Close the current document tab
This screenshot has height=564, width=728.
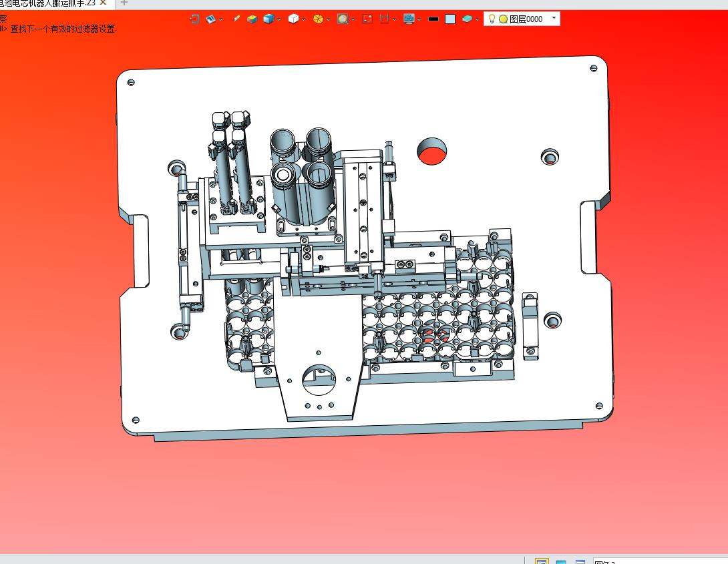point(103,3)
